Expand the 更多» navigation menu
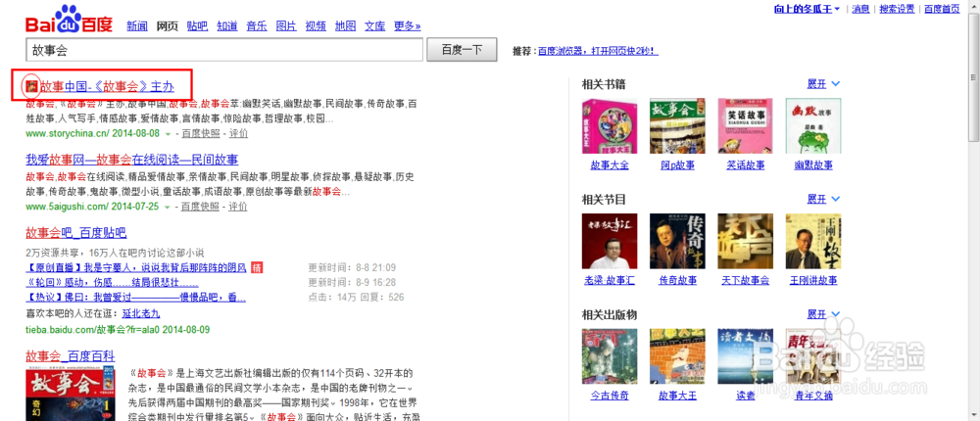 click(408, 26)
